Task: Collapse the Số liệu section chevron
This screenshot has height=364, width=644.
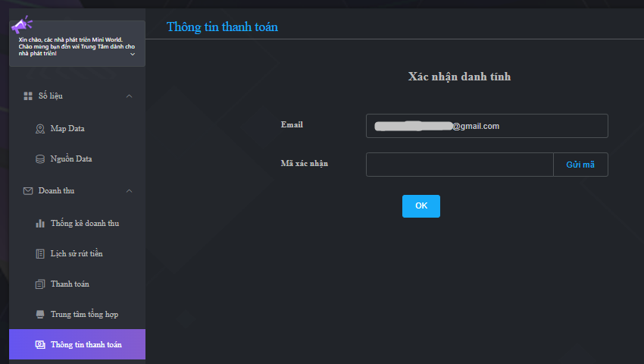Action: click(x=129, y=96)
